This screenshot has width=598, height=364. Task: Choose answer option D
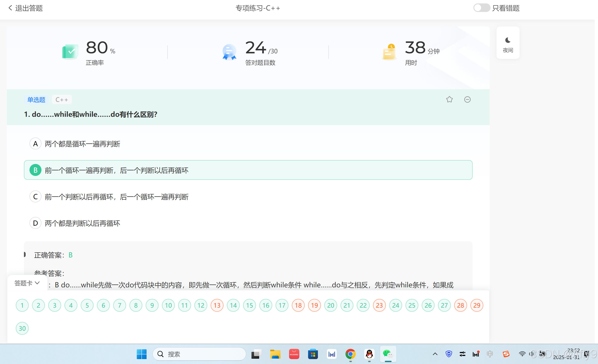(x=35, y=223)
